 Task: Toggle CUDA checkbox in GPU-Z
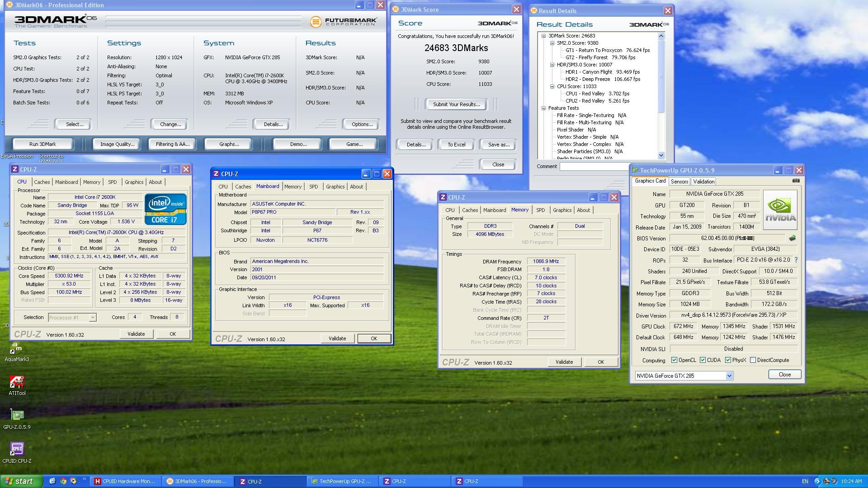[703, 360]
